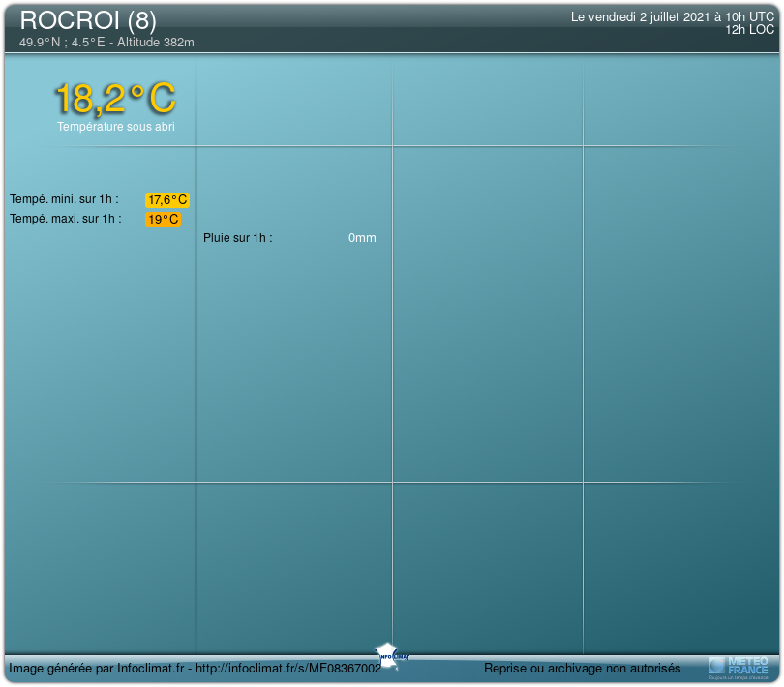This screenshot has width=784, height=687.
Task: Select the 'Pluie sur 1h' label
Action: point(237,238)
